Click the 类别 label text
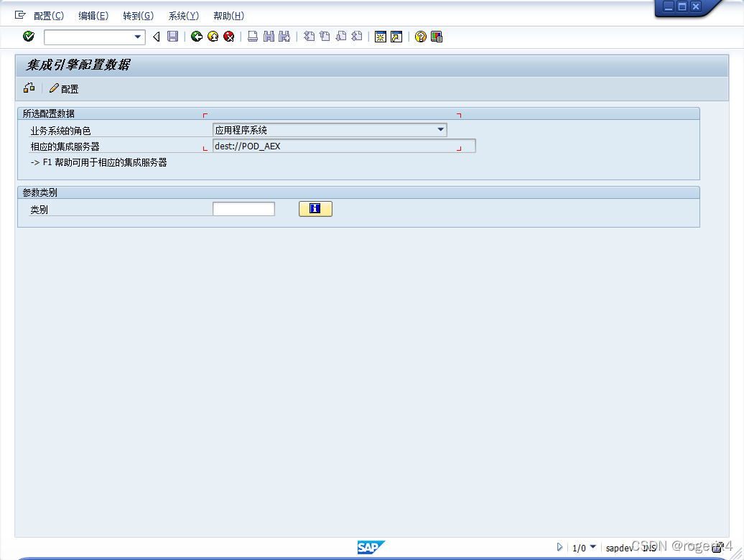 pyautogui.click(x=39, y=210)
